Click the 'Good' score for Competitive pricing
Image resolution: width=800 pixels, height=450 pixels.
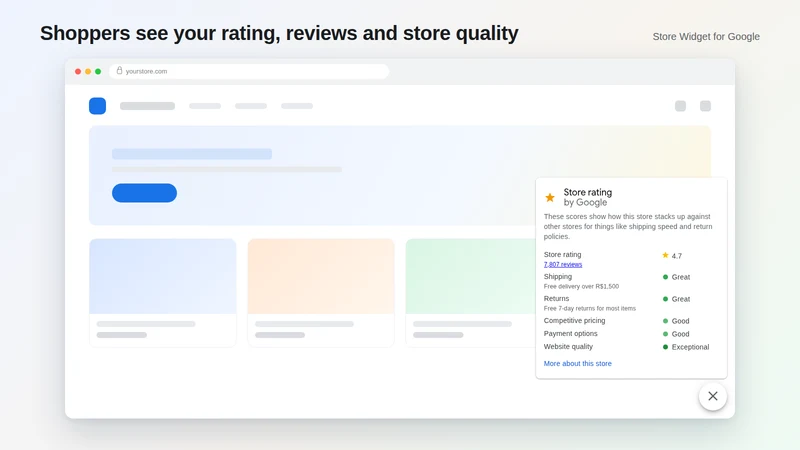pyautogui.click(x=680, y=321)
